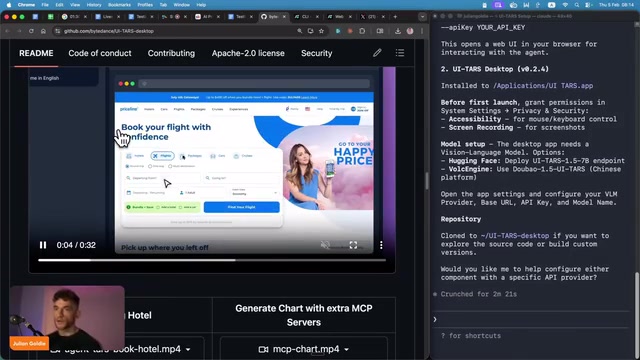The image size is (640, 360).
Task: Reload the GitHub page
Action: click(x=31, y=31)
